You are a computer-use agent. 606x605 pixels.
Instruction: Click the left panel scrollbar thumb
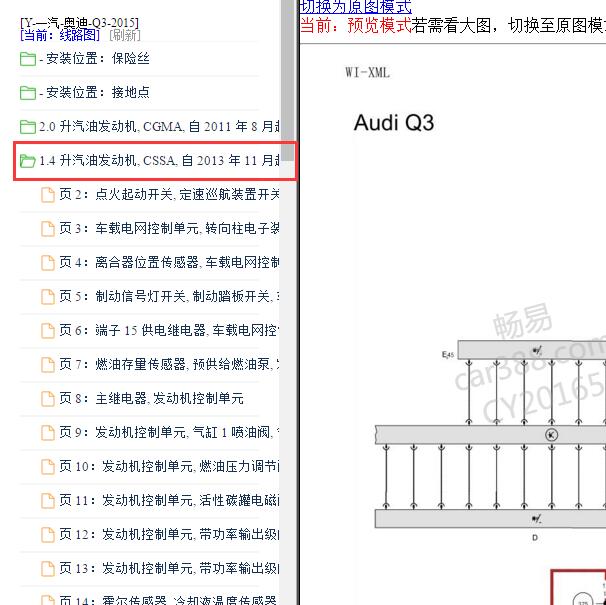pos(288,79)
